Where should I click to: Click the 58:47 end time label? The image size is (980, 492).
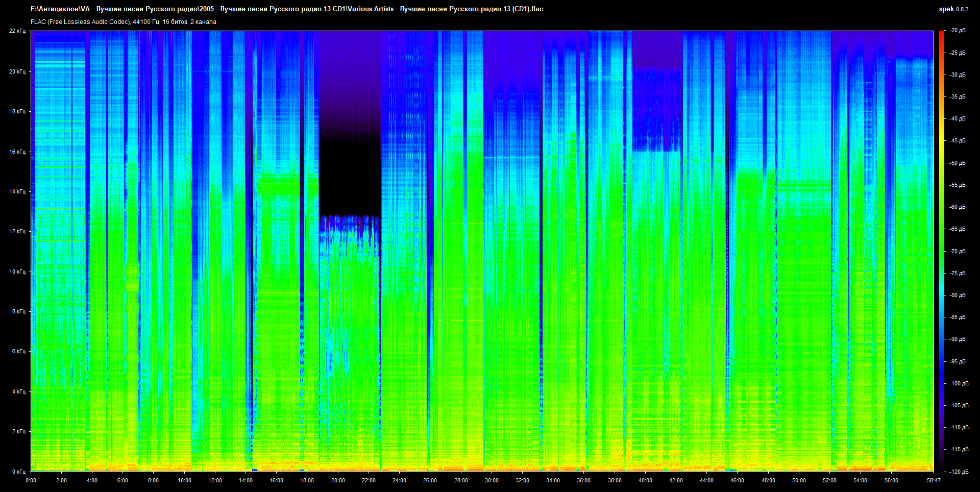point(934,480)
